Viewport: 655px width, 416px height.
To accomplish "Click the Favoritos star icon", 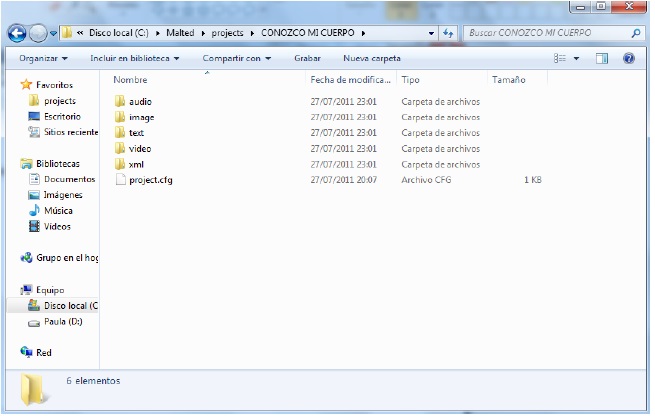I will [26, 85].
